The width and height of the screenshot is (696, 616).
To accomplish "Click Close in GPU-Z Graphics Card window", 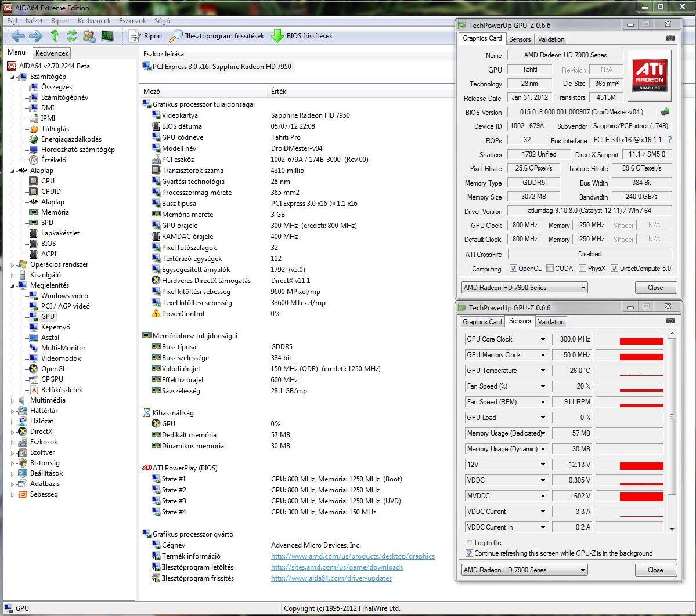I will click(655, 288).
